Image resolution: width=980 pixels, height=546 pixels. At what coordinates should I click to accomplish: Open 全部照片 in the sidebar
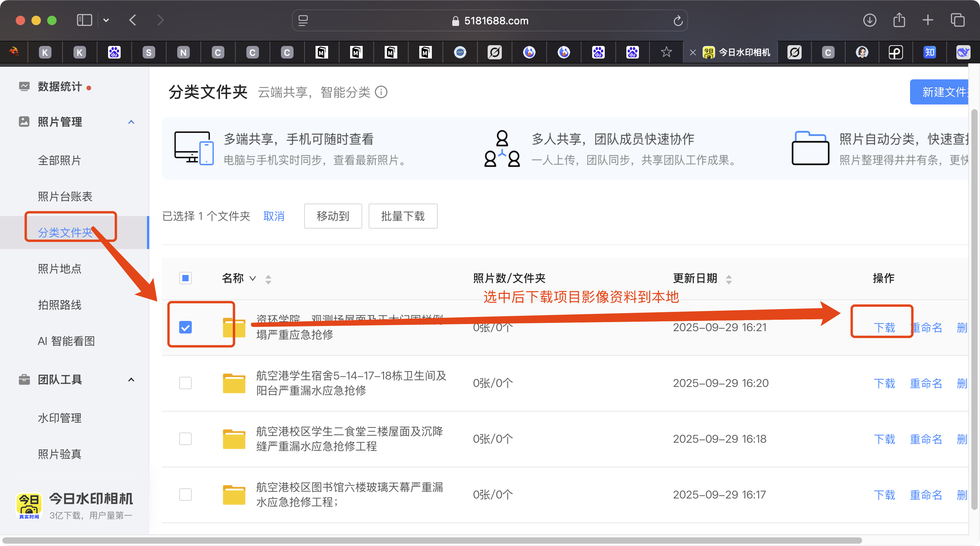pyautogui.click(x=59, y=160)
